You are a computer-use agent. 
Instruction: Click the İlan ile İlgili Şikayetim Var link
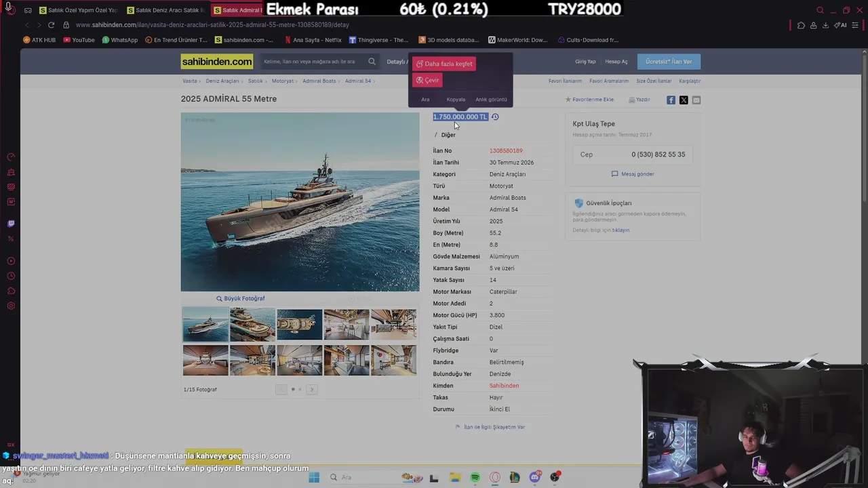coord(490,427)
